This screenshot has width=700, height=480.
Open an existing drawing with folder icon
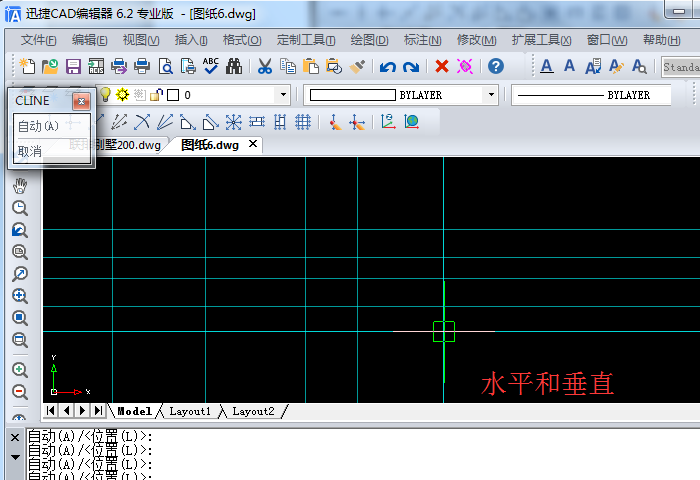pos(50,67)
